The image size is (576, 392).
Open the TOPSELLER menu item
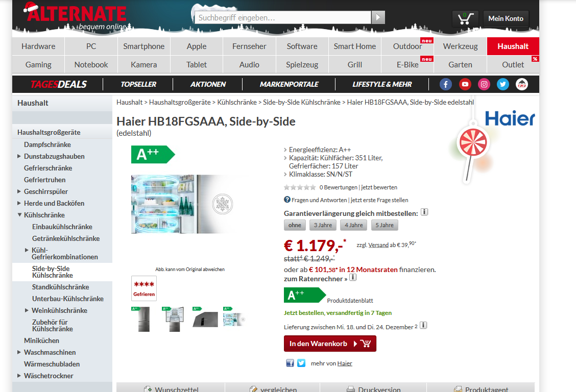click(x=138, y=84)
